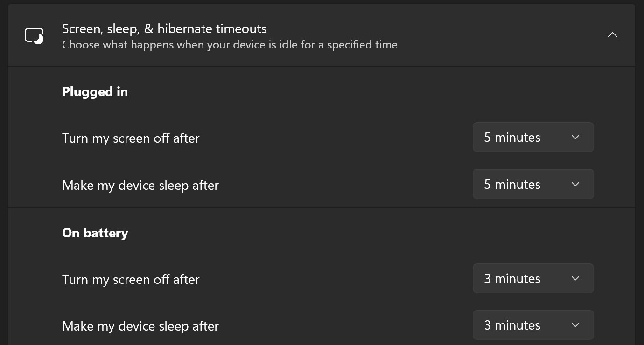Select the "Plugged in" section heading
Image resolution: width=644 pixels, height=345 pixels.
95,92
